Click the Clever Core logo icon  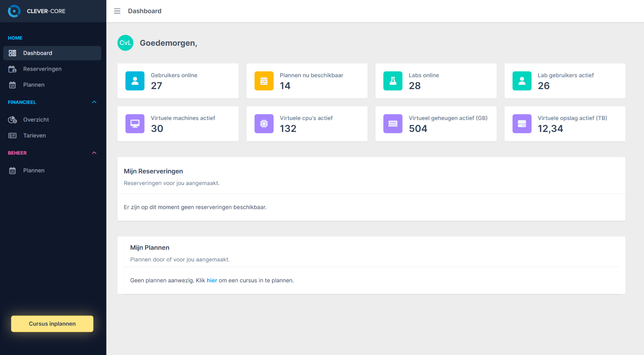click(14, 11)
